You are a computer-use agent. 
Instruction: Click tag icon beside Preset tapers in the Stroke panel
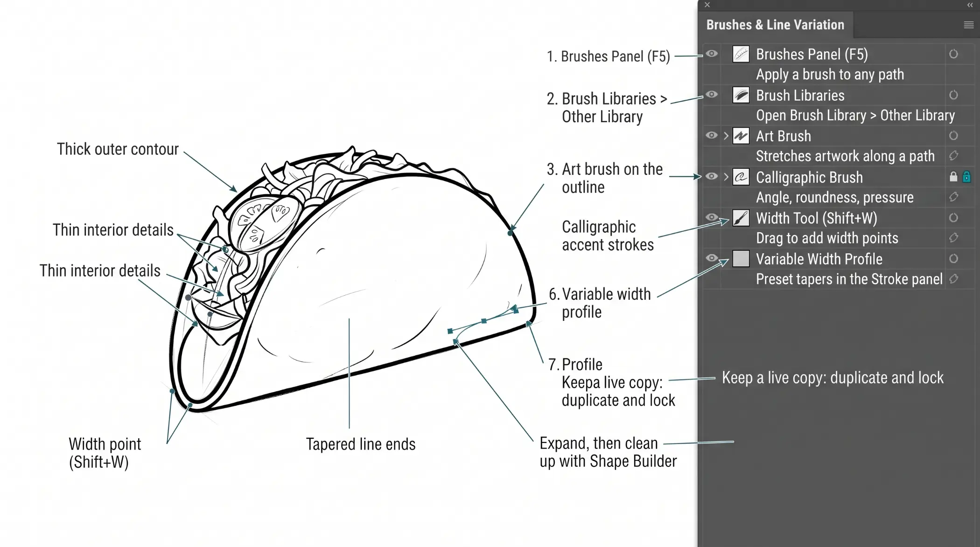click(953, 279)
